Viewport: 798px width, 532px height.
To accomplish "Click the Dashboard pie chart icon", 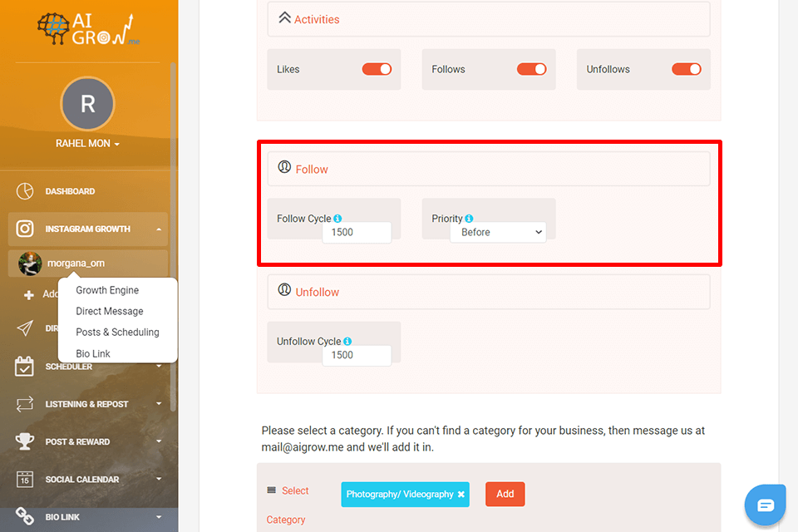I will [25, 191].
